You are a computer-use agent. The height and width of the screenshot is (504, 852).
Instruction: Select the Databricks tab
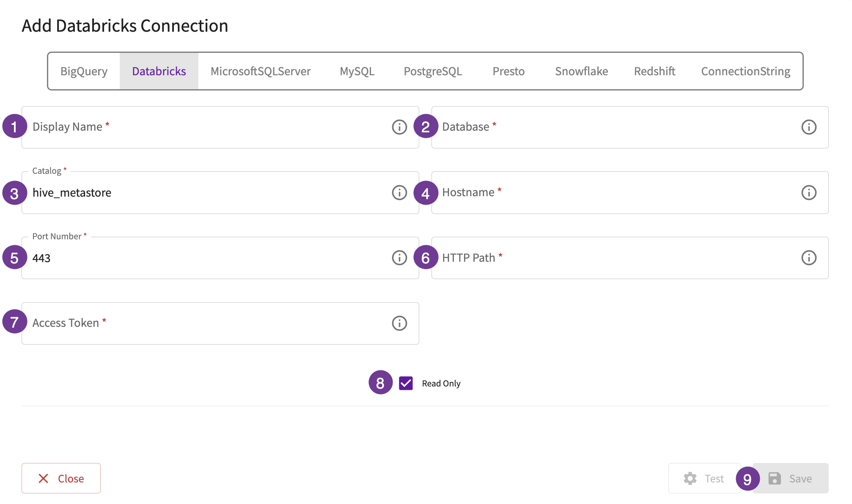coord(159,71)
